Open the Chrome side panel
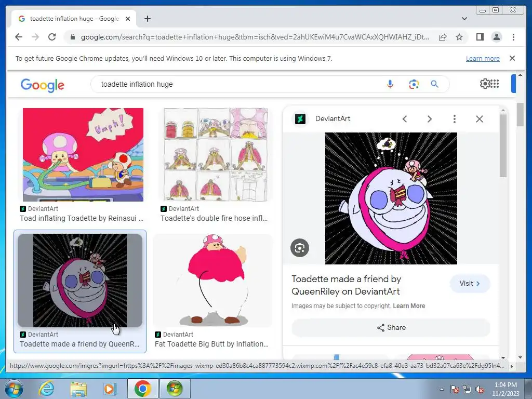 point(480,37)
